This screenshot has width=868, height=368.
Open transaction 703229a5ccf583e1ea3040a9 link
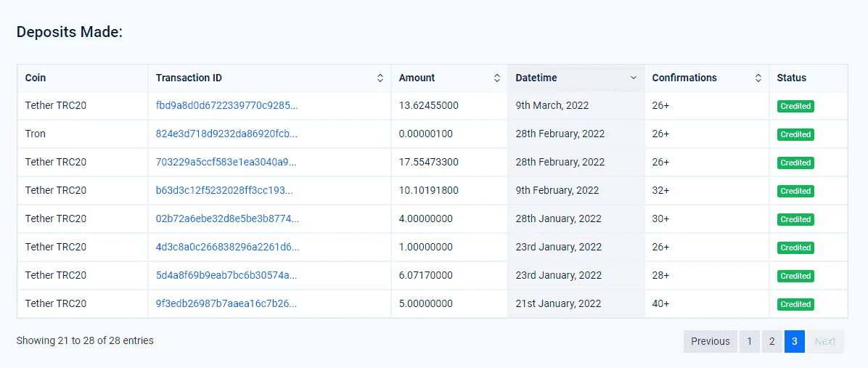(226, 162)
